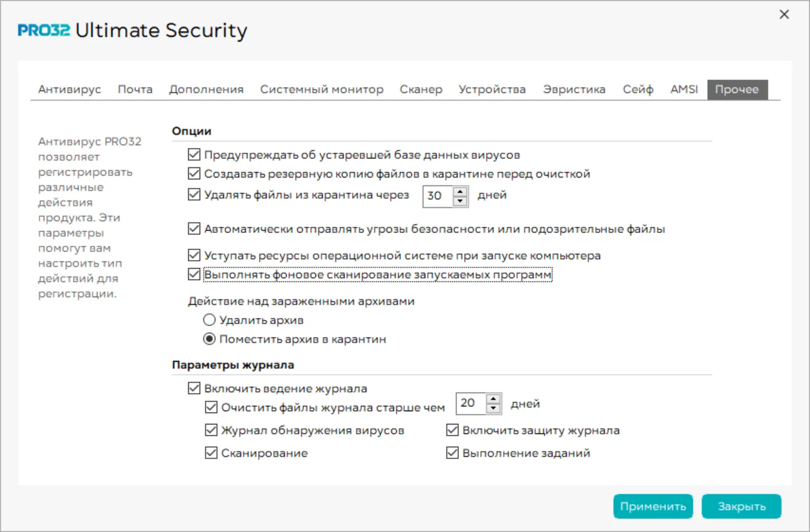The width and height of the screenshot is (810, 532).
Task: Open the AMSI tab
Action: click(x=684, y=90)
